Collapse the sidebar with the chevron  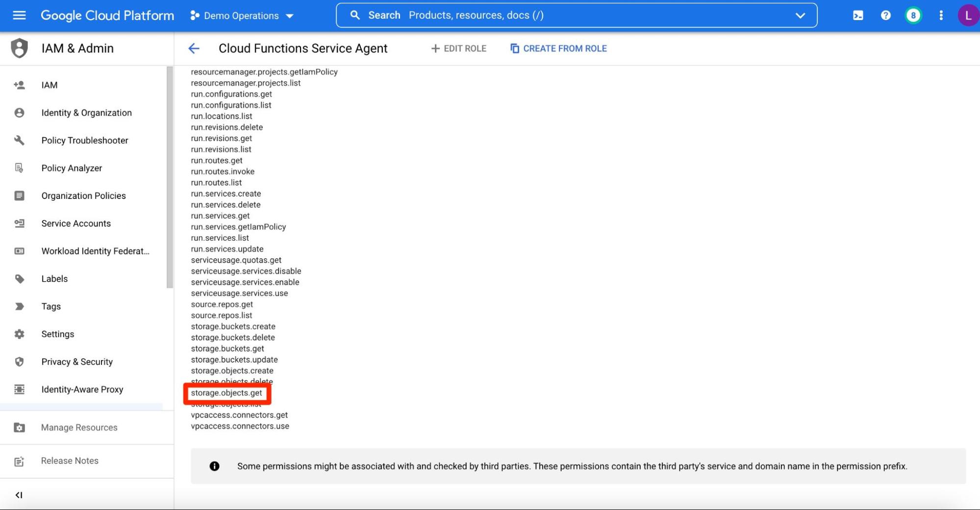coord(19,495)
